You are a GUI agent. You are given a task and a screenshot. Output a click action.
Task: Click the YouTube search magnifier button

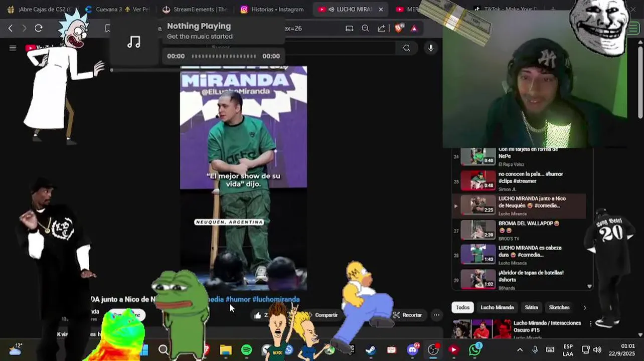407,48
